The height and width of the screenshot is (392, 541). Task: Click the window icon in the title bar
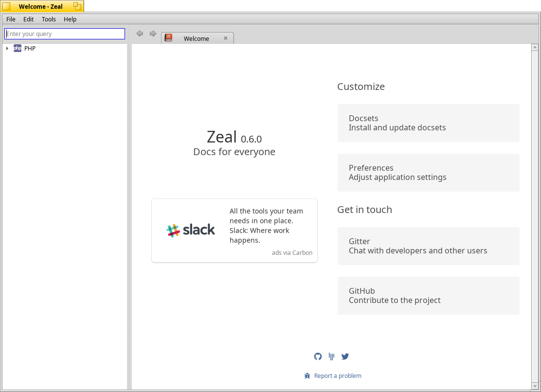(x=6, y=6)
